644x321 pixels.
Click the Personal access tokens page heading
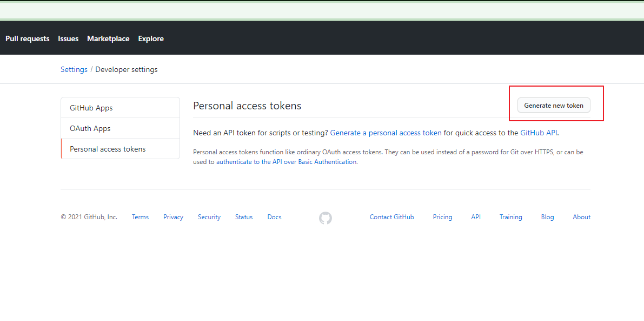point(247,106)
